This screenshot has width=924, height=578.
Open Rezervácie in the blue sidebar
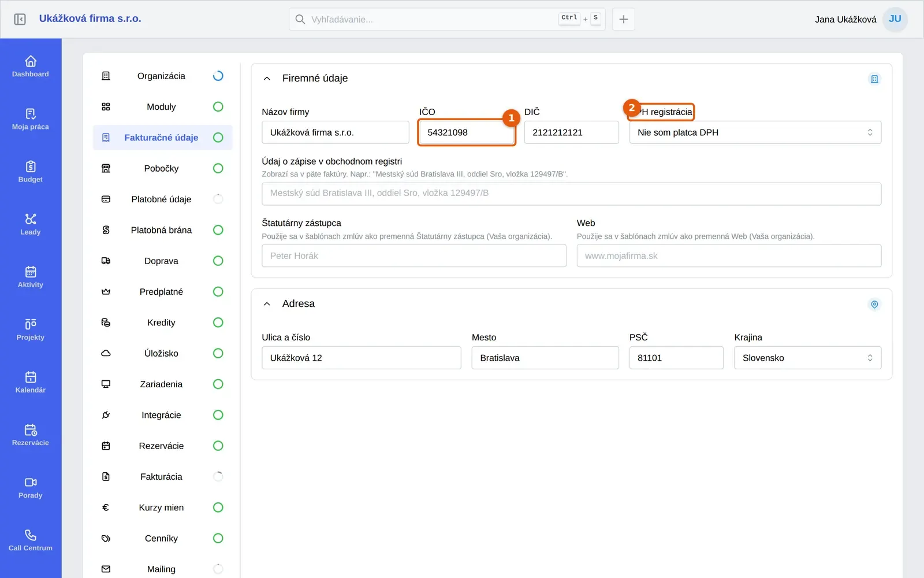[x=31, y=435]
